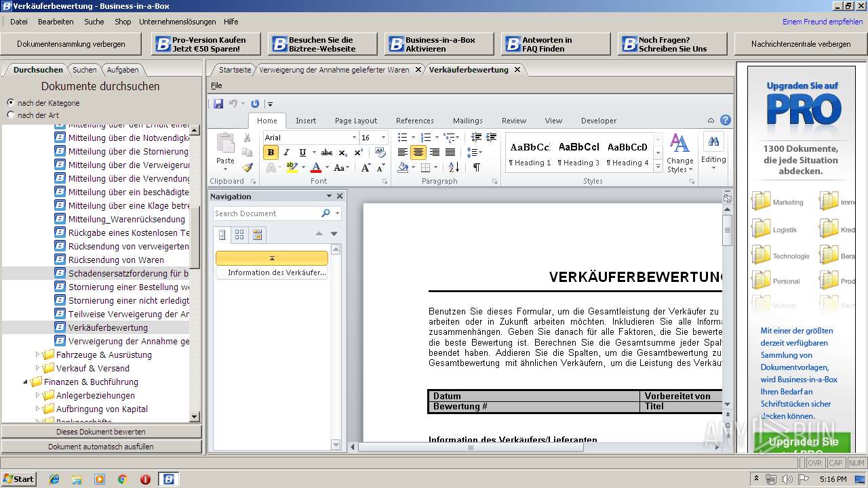Viewport: 868px width, 488px height.
Task: Apply red font color
Action: [x=315, y=167]
